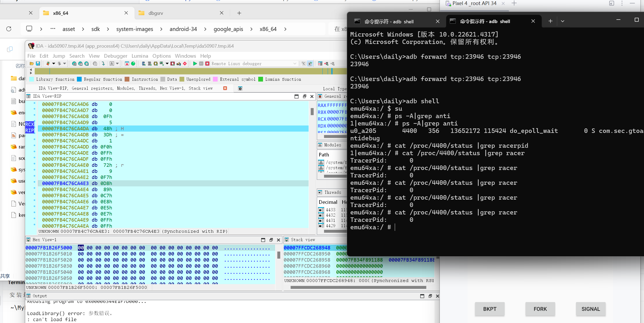Select address line 00007FB4C76CA4E0 in IDA View
Viewport: 644px width, 323px height.
point(65,165)
